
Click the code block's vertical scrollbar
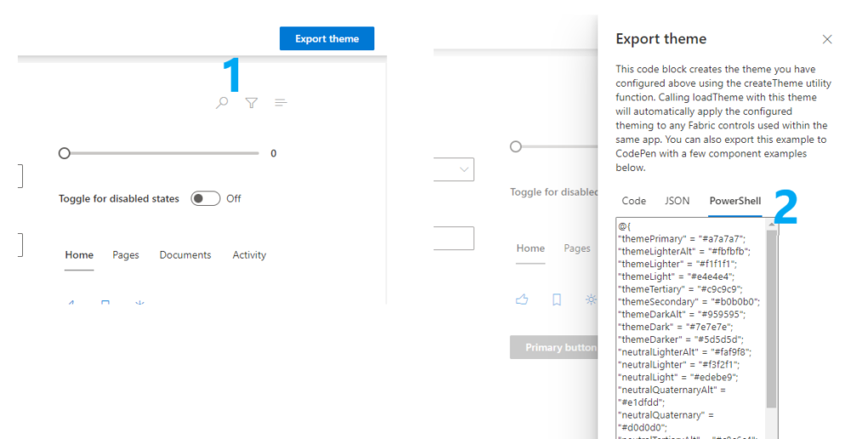coord(771,323)
